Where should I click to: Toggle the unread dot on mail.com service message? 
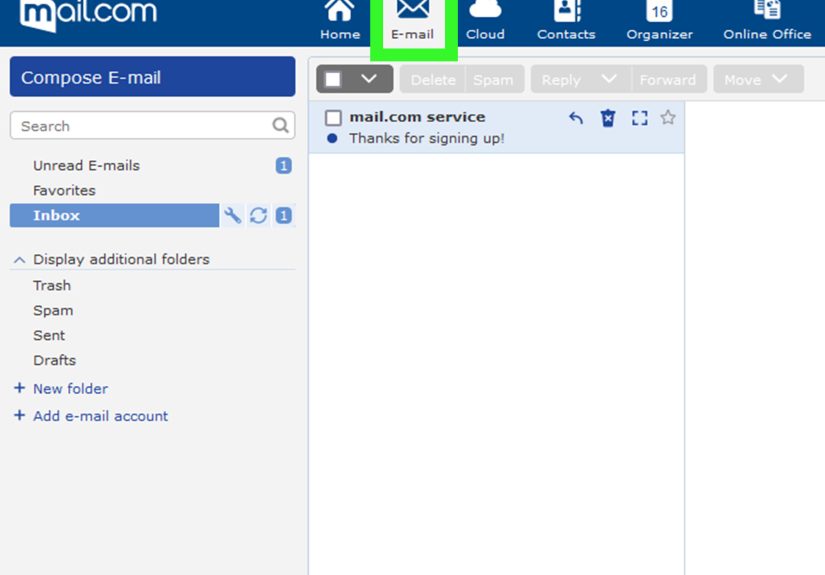point(332,138)
